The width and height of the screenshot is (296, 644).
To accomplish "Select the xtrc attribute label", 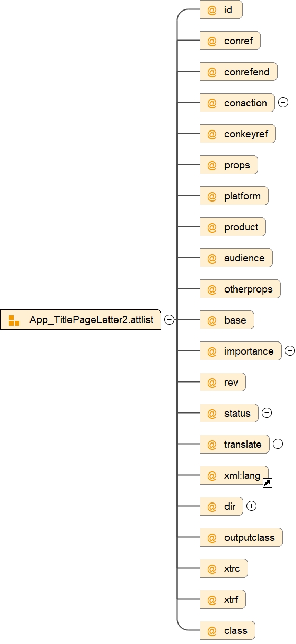I will tap(232, 568).
